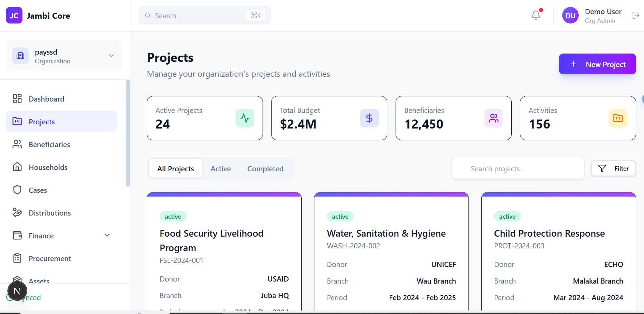Click the Beneficiaries card people icon
This screenshot has height=314, width=644.
click(x=493, y=118)
